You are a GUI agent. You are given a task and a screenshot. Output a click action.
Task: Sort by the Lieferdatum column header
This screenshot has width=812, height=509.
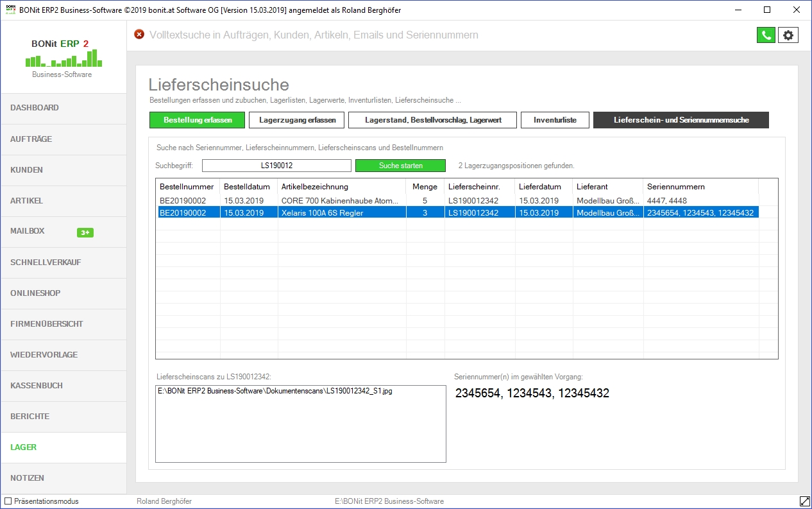pyautogui.click(x=544, y=187)
